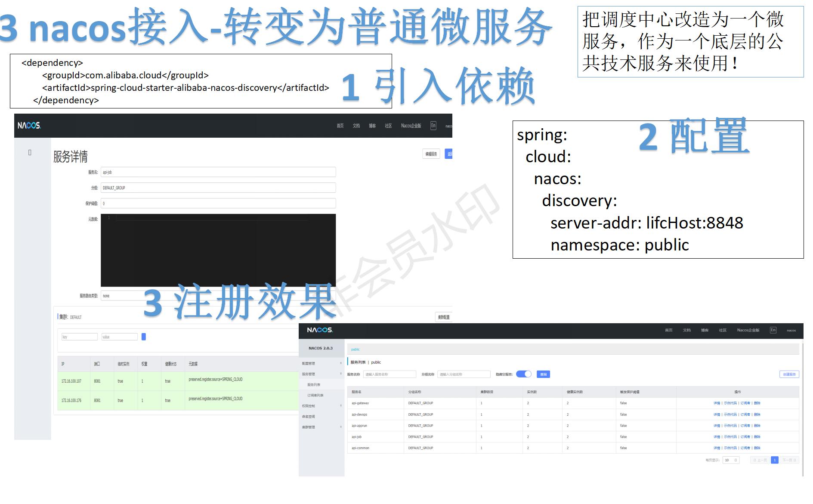Switch language with En in service list header

click(773, 330)
